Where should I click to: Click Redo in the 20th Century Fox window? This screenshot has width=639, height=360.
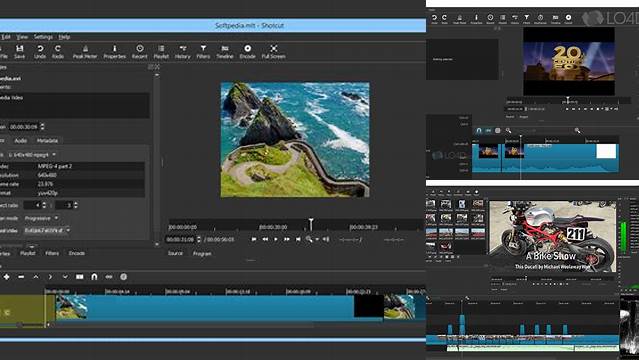(444, 18)
